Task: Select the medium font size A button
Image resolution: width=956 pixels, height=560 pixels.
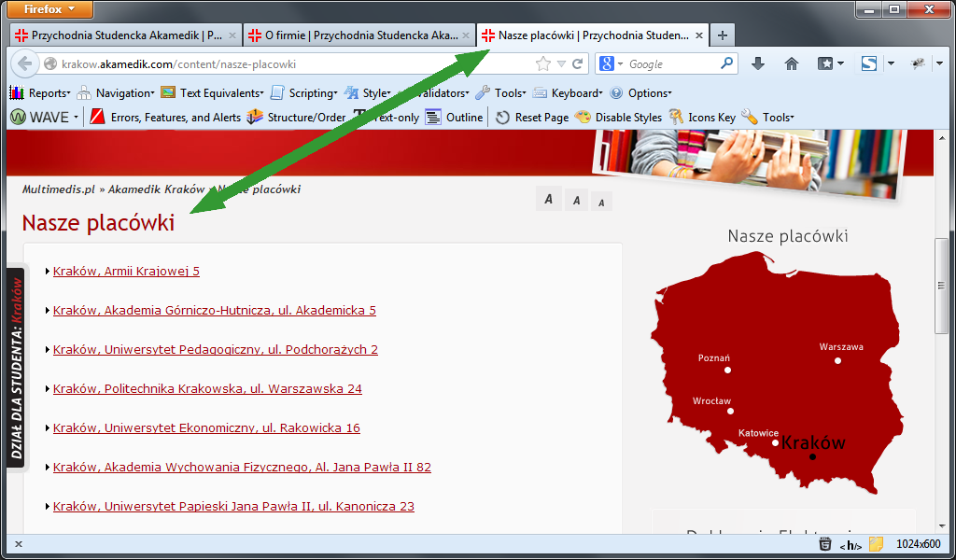Action: (576, 200)
